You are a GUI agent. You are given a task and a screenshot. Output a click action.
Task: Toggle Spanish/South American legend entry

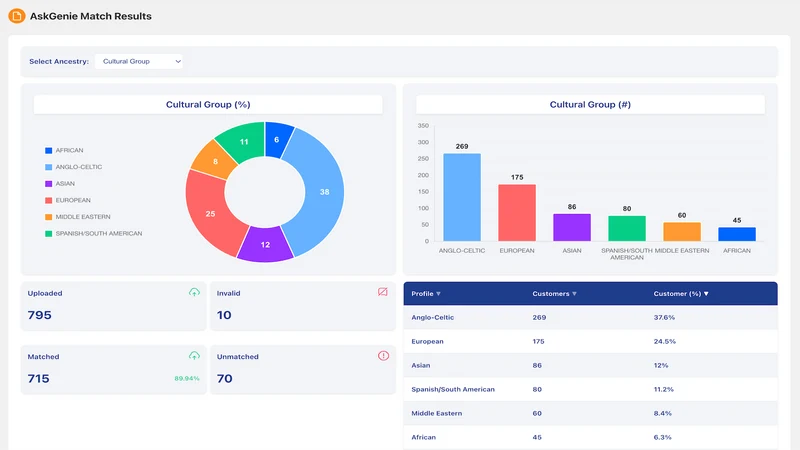[93, 234]
